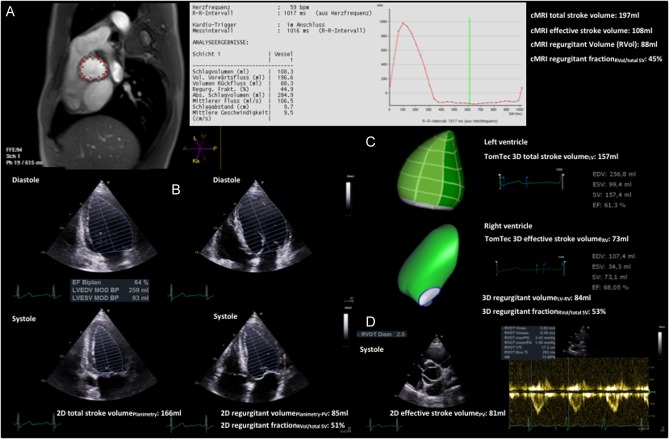Screen dimensions: 669x439
Task: Click 'Abs. Schlagvolumen (ml)' row
Action: pyautogui.click(x=245, y=94)
